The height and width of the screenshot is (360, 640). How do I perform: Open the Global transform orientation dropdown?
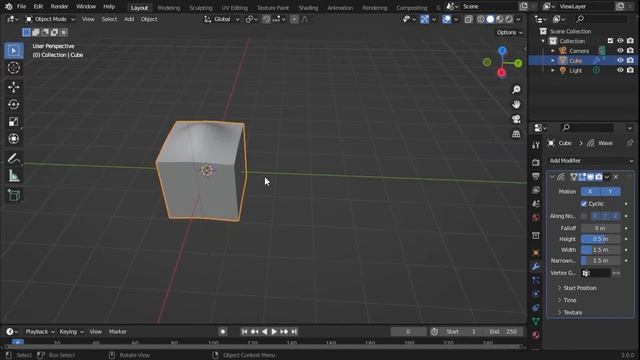[222, 19]
